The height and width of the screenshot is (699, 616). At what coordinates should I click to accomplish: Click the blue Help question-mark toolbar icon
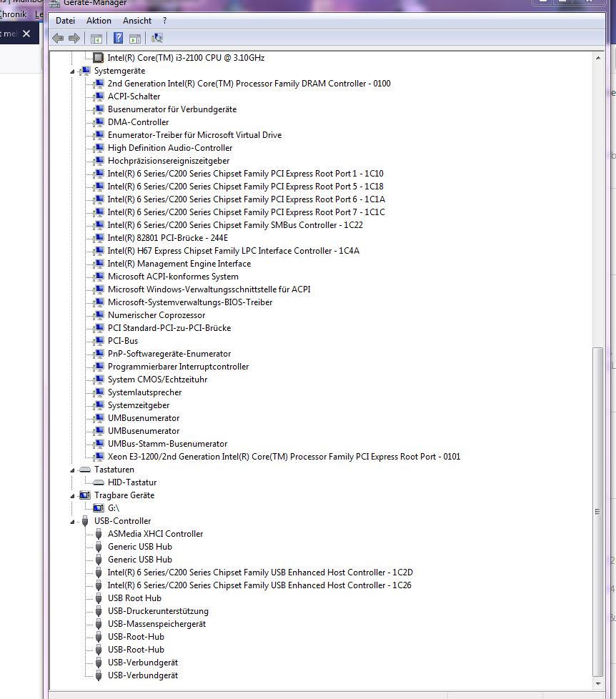click(118, 39)
